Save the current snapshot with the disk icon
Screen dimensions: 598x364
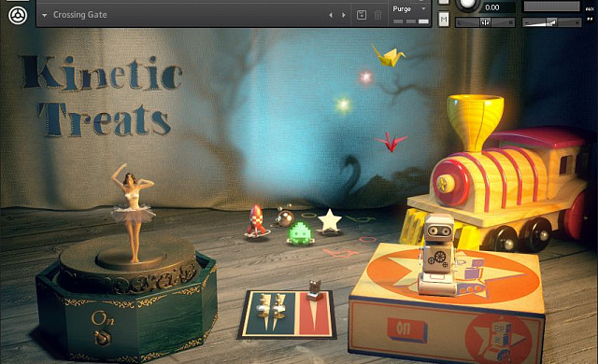(362, 15)
